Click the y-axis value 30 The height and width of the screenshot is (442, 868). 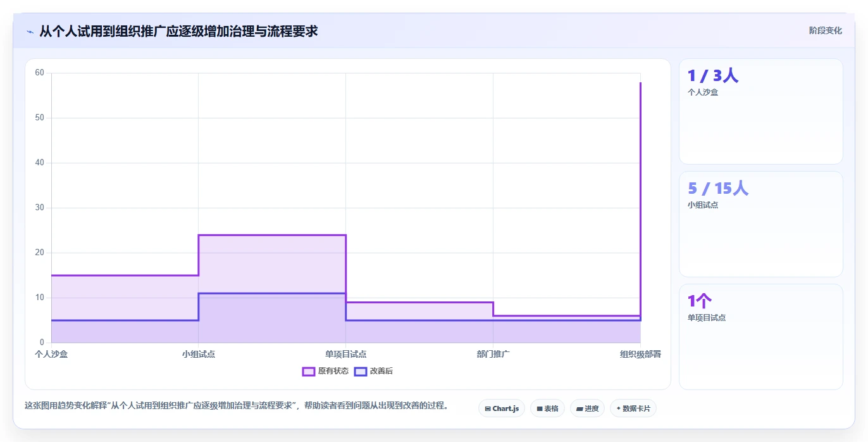(39, 208)
